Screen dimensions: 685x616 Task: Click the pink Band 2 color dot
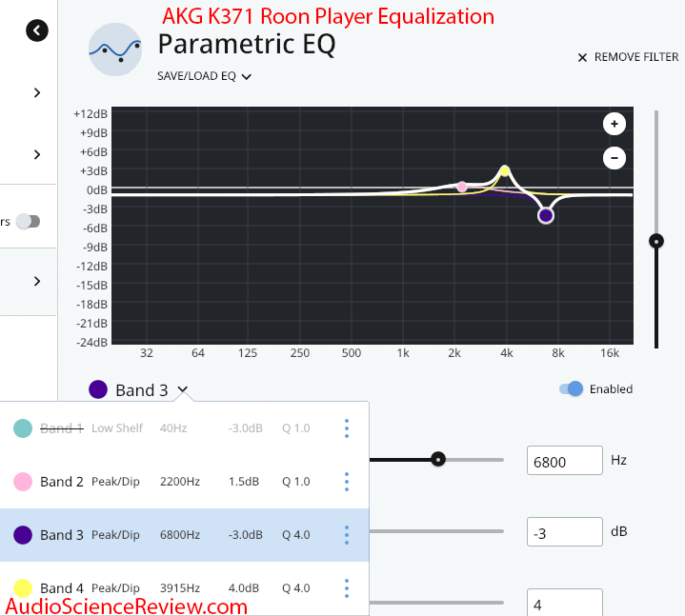(23, 482)
